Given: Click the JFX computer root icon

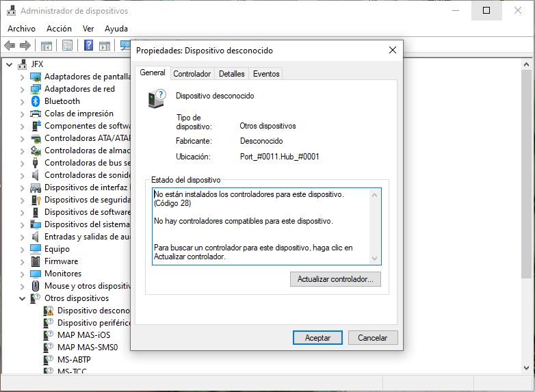Looking at the screenshot, I should pos(23,64).
